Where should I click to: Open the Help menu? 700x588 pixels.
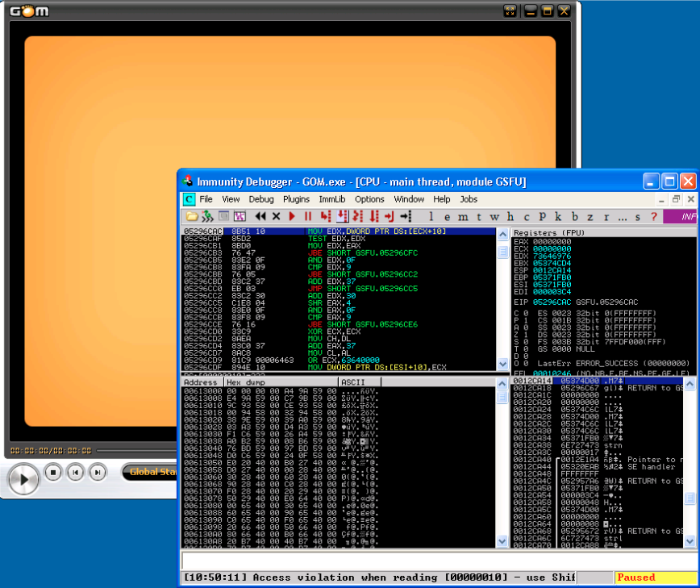point(441,199)
